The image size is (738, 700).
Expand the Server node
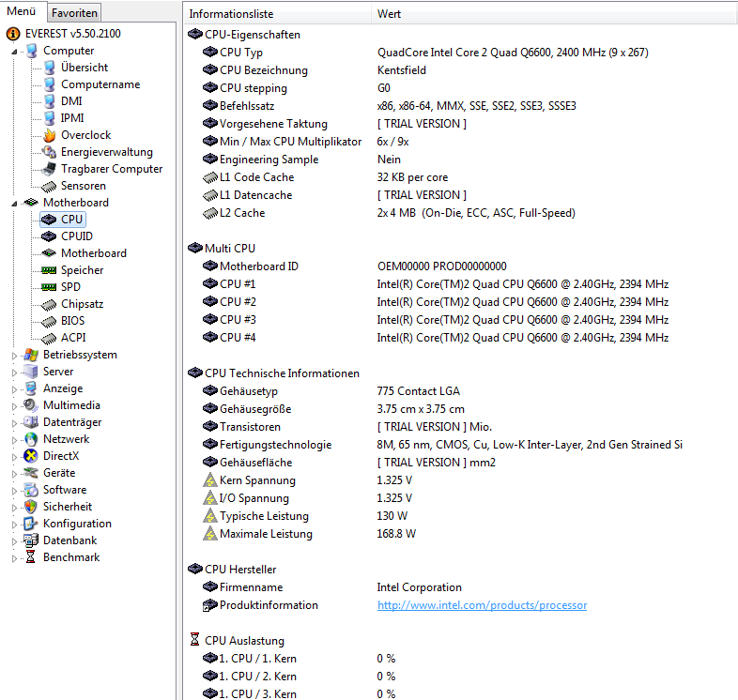click(x=14, y=373)
